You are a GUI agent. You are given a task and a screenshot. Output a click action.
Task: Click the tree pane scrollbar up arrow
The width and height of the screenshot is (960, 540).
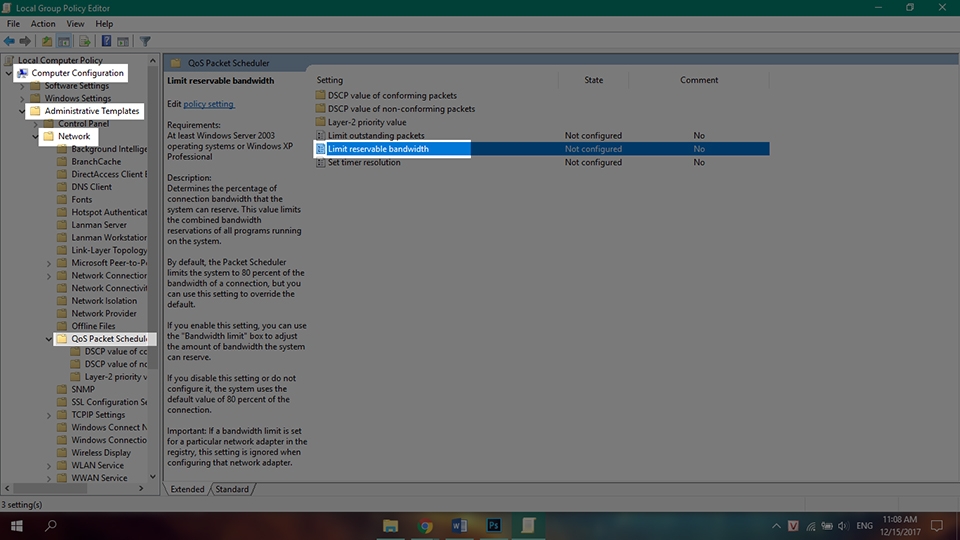click(152, 60)
